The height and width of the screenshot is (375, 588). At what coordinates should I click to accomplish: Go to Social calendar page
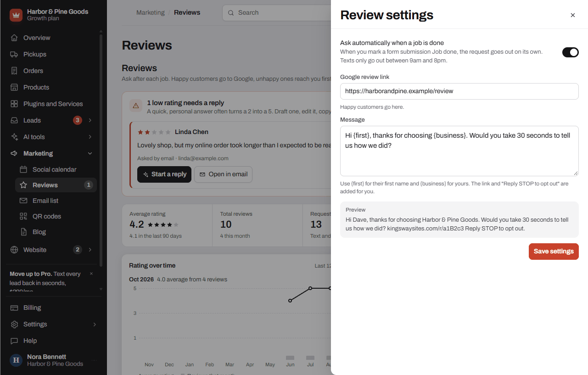pos(56,169)
